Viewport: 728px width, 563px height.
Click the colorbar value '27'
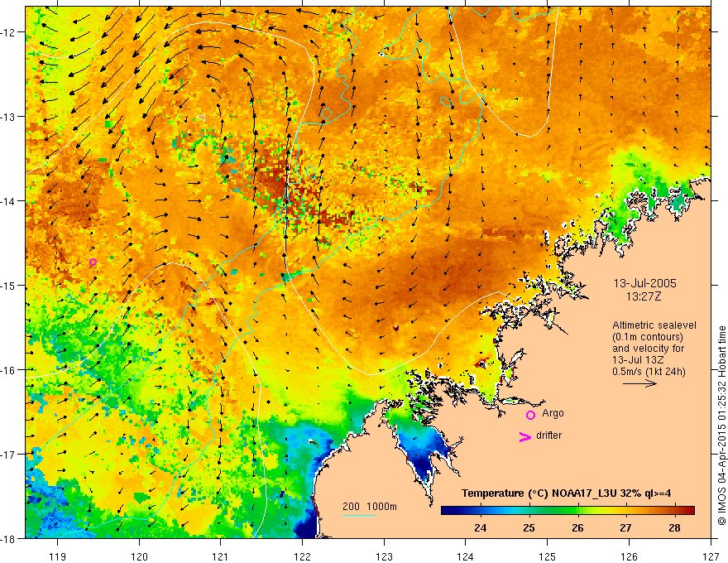pos(626,527)
